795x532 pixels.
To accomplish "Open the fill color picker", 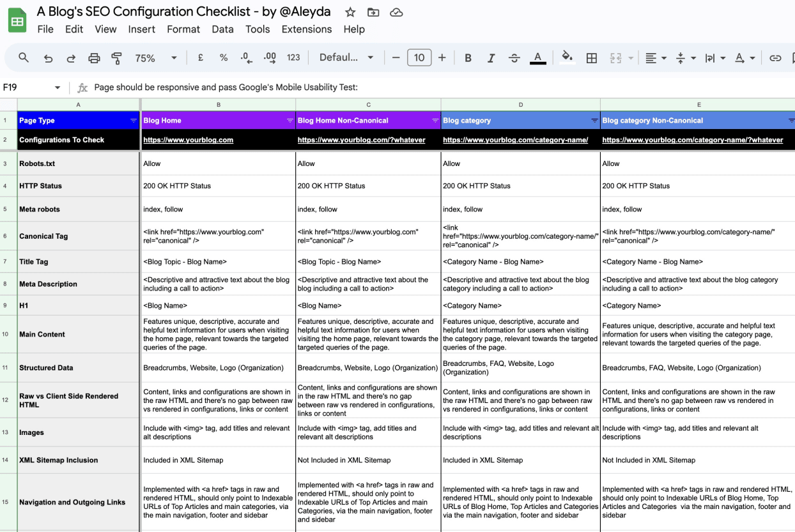I will click(x=567, y=58).
